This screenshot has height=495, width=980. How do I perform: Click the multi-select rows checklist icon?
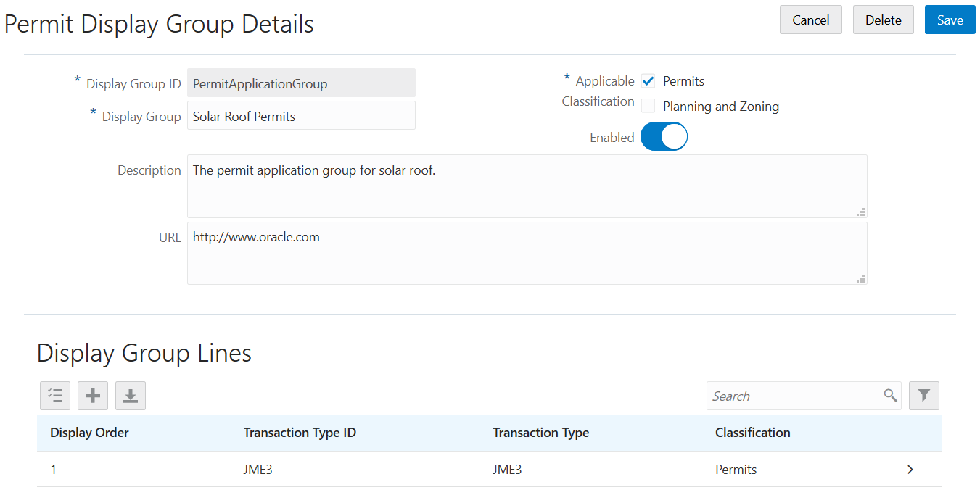(x=55, y=396)
